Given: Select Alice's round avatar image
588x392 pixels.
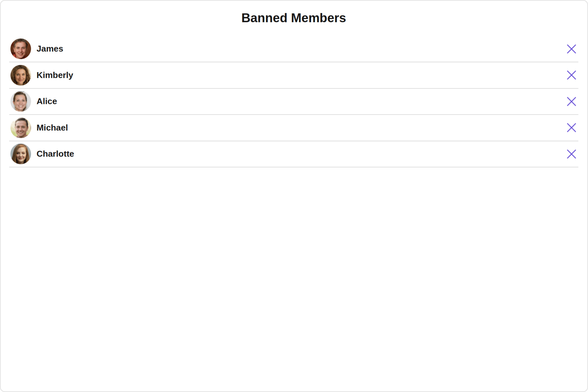Looking at the screenshot, I should pyautogui.click(x=21, y=101).
